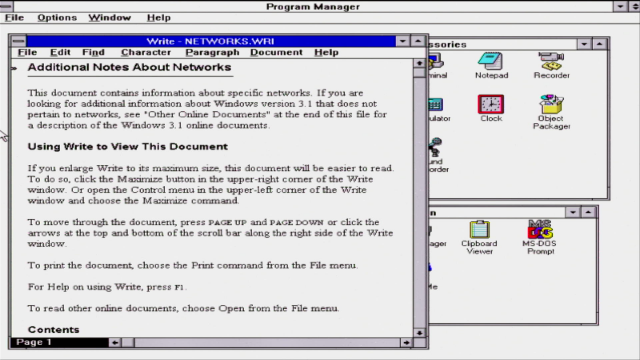The image size is (640, 360).
Task: Open the Write window control-menu box
Action: [18, 41]
